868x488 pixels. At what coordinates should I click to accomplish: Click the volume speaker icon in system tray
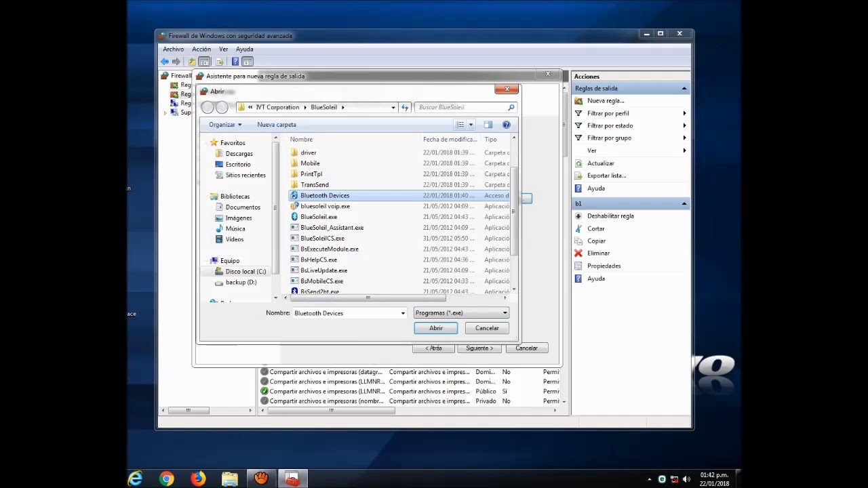686,479
